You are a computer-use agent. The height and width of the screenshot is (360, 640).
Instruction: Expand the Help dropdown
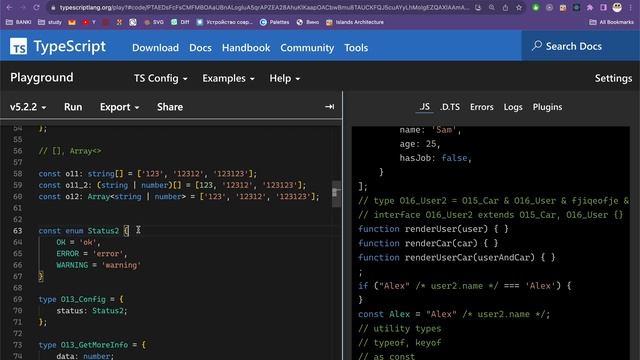tap(284, 78)
